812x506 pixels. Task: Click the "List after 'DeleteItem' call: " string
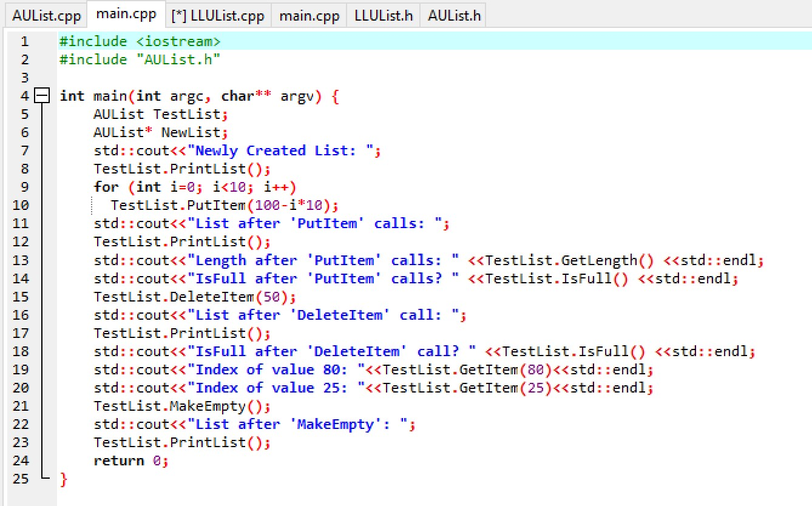(x=323, y=315)
